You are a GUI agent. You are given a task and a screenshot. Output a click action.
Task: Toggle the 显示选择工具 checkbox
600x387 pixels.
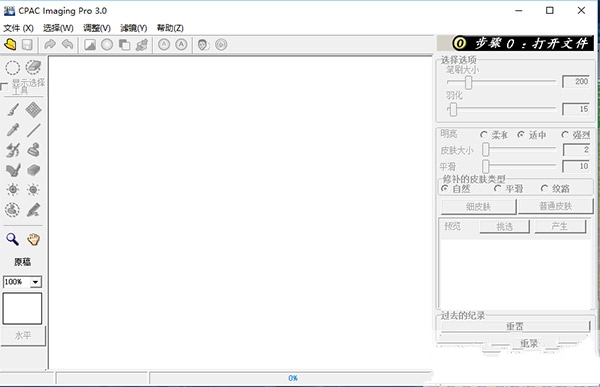tap(5, 87)
